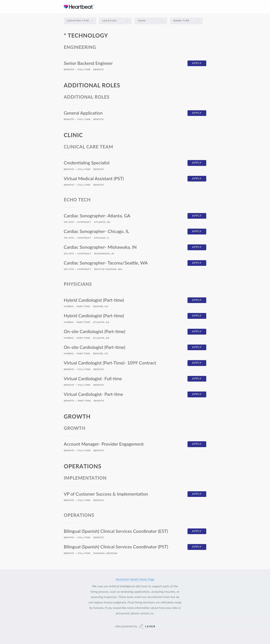The image size is (270, 644).
Task: Open Bilingual Clinical Services Coordinator (EST) listing
Action: (x=116, y=531)
